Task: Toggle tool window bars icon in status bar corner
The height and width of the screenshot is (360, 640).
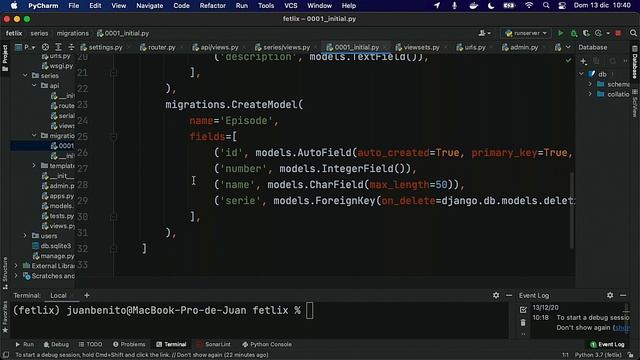Action: [x=6, y=355]
